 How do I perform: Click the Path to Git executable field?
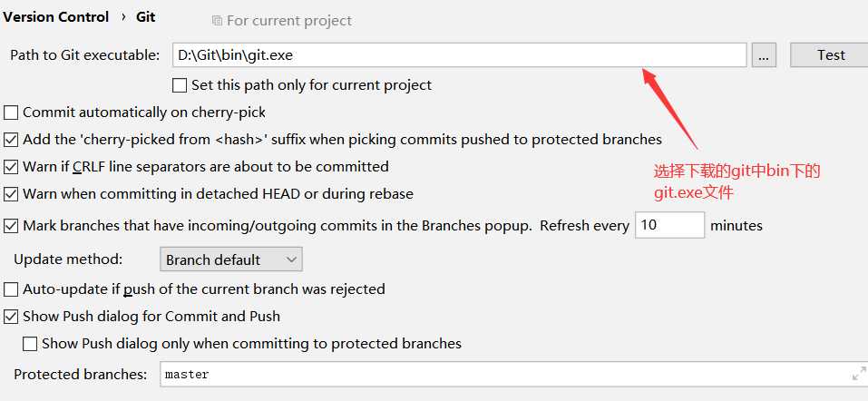point(459,55)
